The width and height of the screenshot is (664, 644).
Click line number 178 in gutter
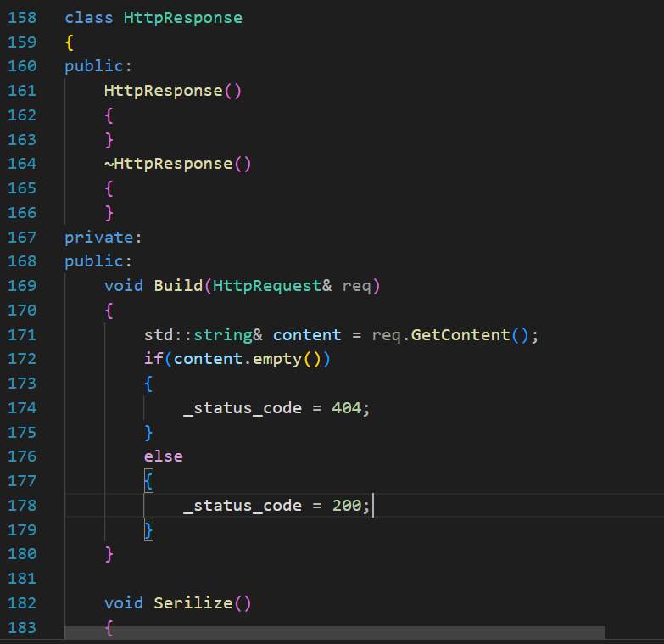click(22, 506)
